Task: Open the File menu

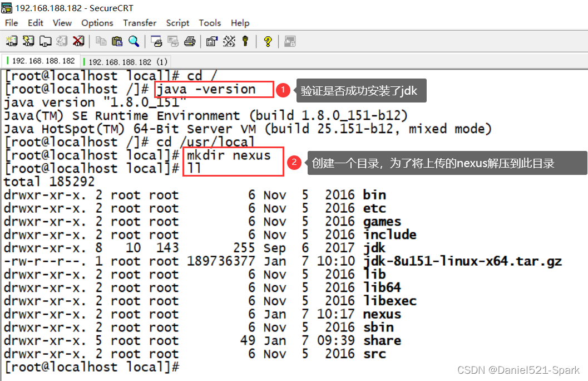Action: (x=11, y=23)
